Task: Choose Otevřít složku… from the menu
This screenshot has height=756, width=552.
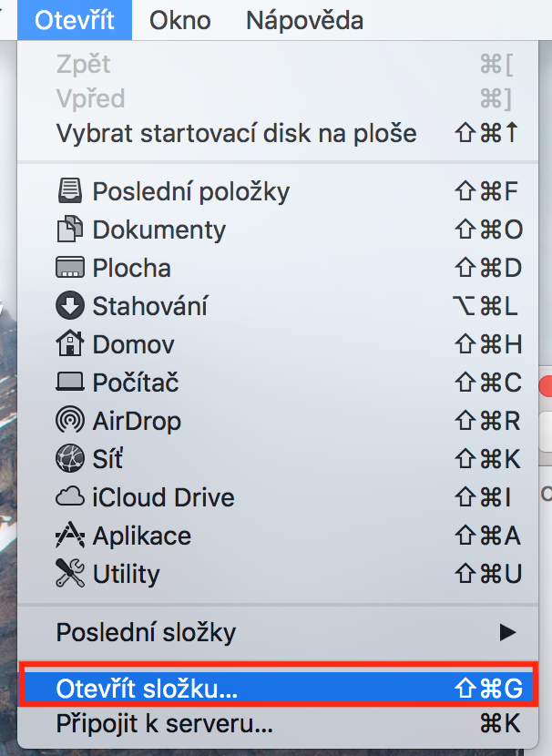Action: [146, 689]
